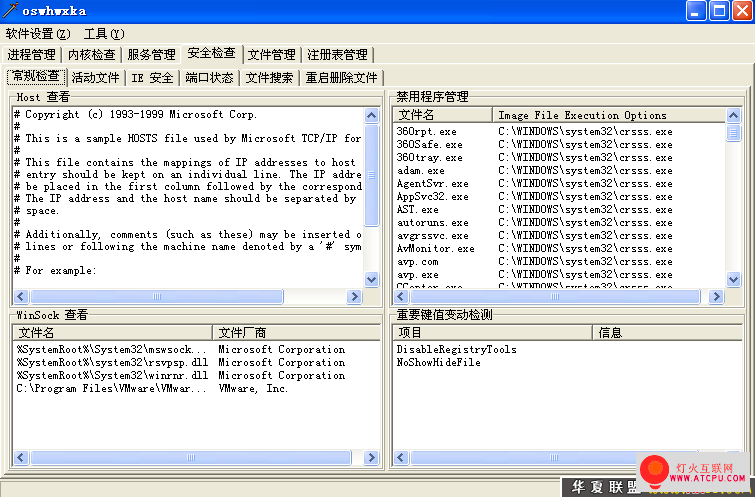Click up arrow of Host 查看 vertical scrollbar
This screenshot has height=497, width=755.
371,115
